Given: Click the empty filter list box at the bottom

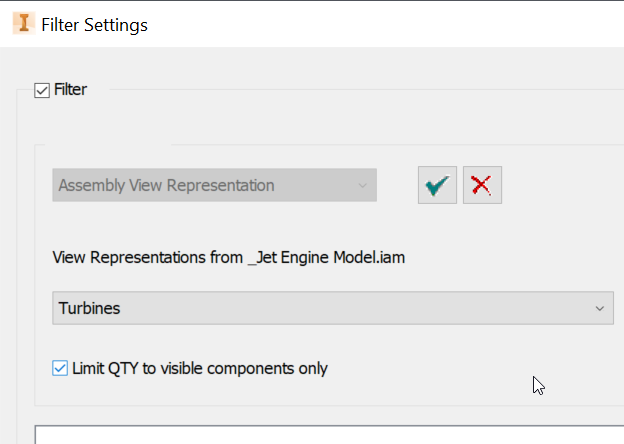Looking at the screenshot, I should 328,435.
